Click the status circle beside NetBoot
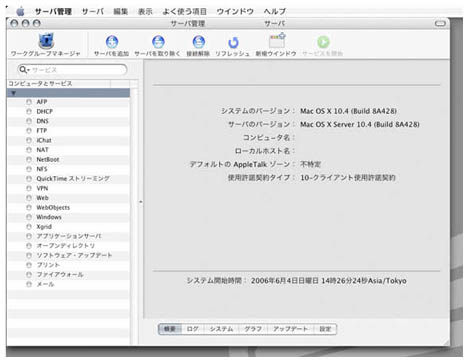Screen dimensions: 468x362 point(29,160)
